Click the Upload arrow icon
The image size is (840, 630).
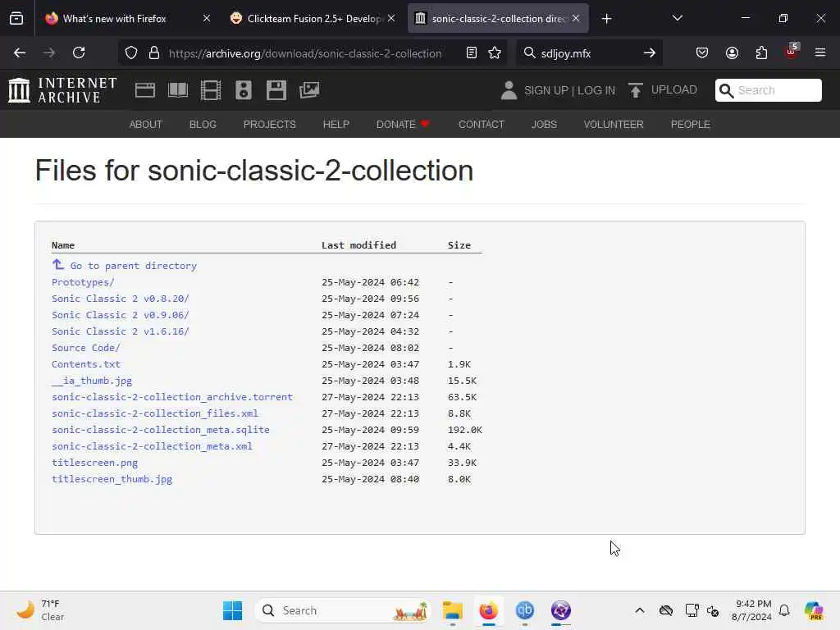[x=636, y=90]
